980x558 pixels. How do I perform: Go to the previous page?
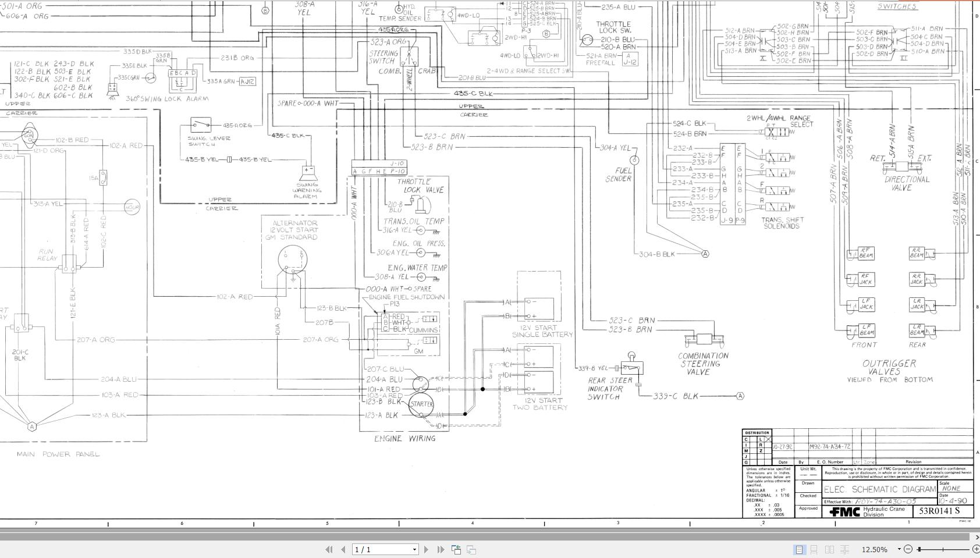point(343,549)
